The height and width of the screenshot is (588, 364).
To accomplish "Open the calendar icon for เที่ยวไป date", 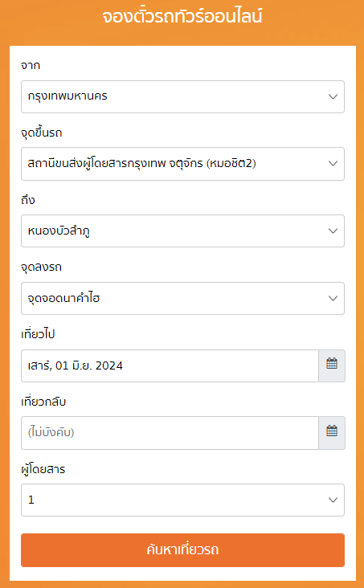I will click(x=332, y=365).
